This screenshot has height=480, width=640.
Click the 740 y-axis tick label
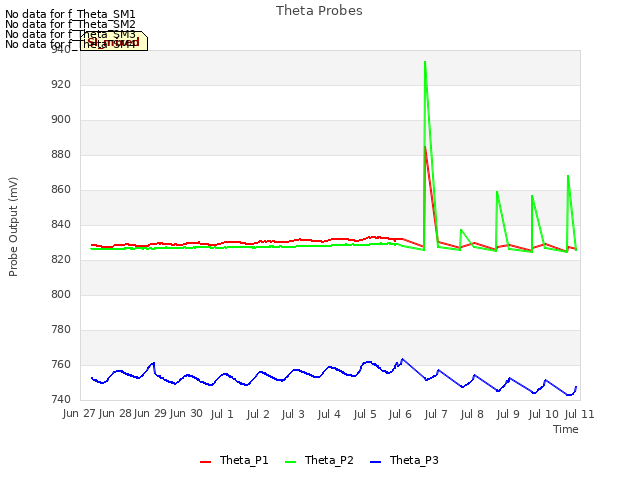(x=61, y=399)
